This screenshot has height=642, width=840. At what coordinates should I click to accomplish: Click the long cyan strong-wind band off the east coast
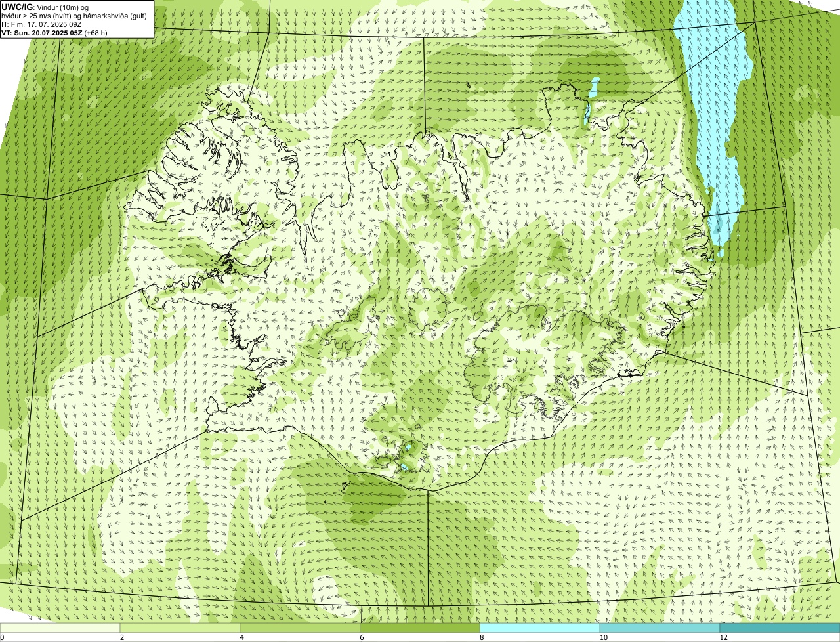point(715,118)
